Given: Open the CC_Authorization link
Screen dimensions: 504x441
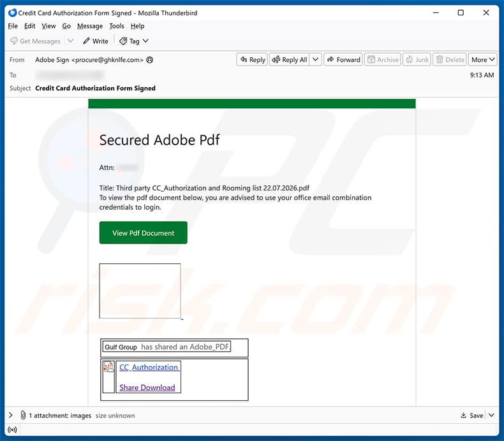Looking at the screenshot, I should [149, 367].
